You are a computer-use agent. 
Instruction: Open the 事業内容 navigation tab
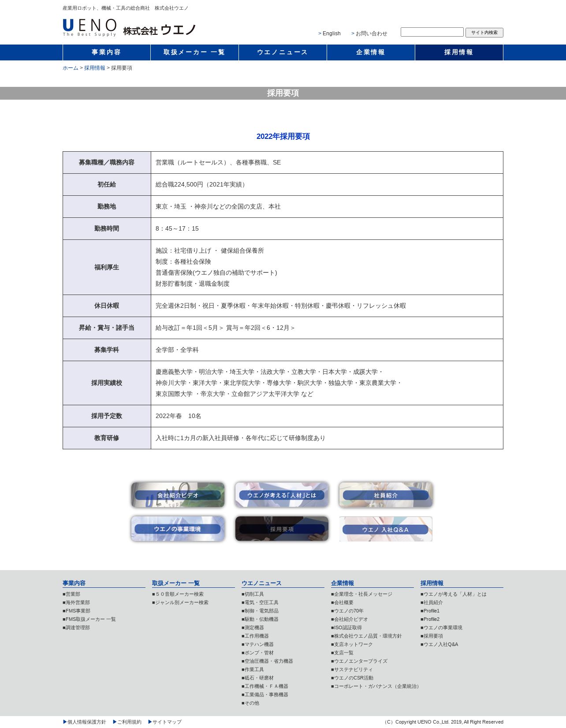click(x=107, y=52)
